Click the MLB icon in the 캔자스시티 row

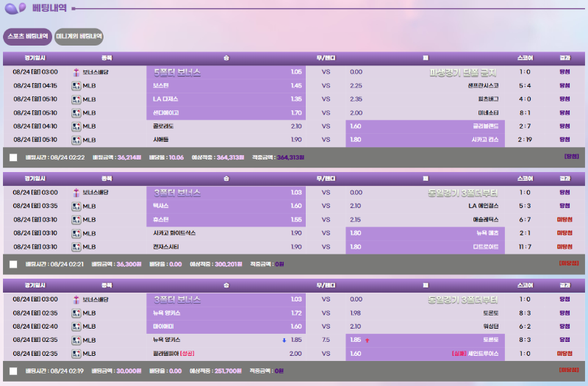[x=76, y=247]
